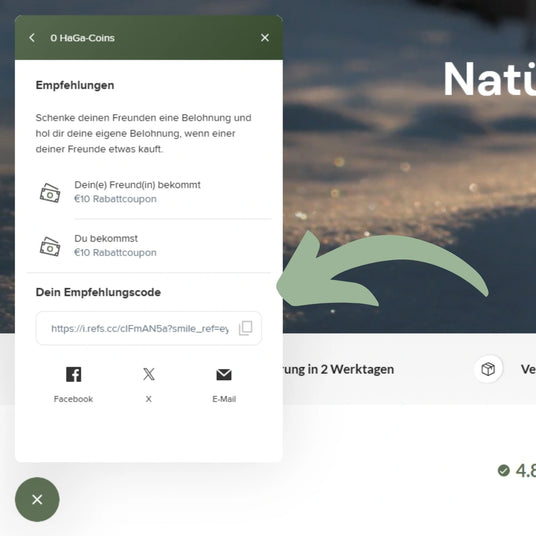Click the cash icon beside Du bekommst
Screen dimensions: 536x536
point(50,246)
